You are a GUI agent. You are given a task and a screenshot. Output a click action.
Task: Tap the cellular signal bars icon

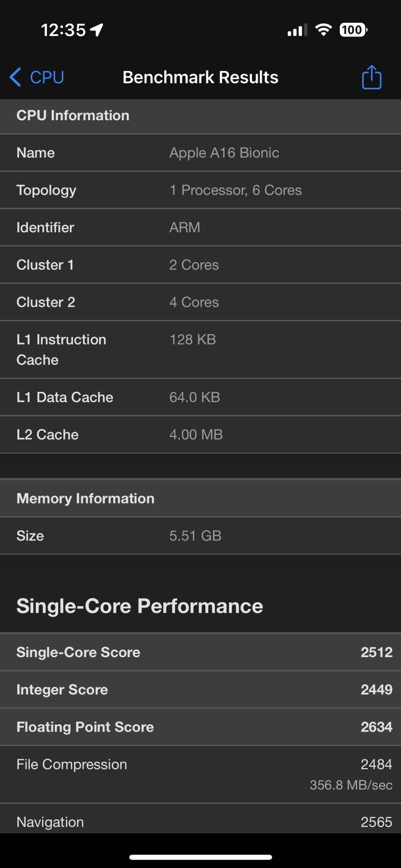[x=298, y=30]
